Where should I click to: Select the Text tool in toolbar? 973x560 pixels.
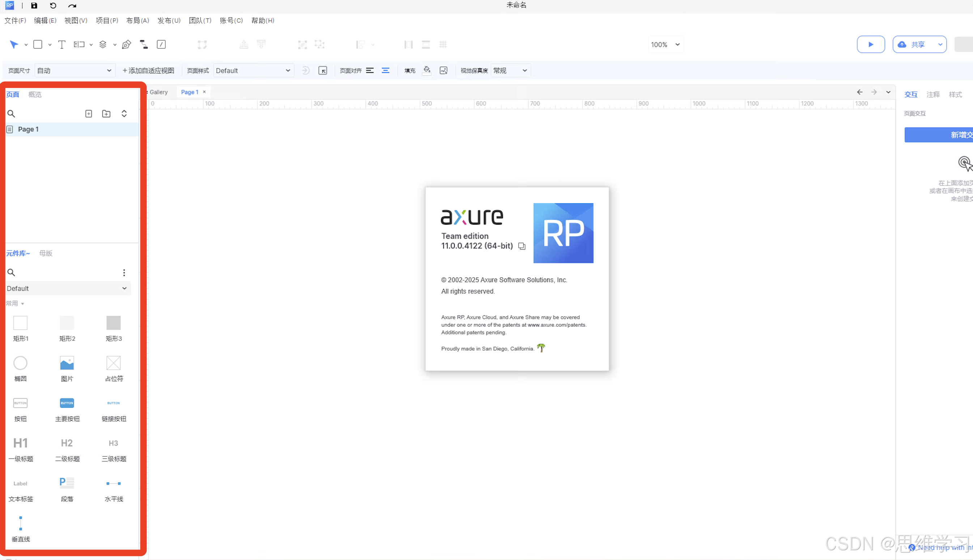pos(61,44)
